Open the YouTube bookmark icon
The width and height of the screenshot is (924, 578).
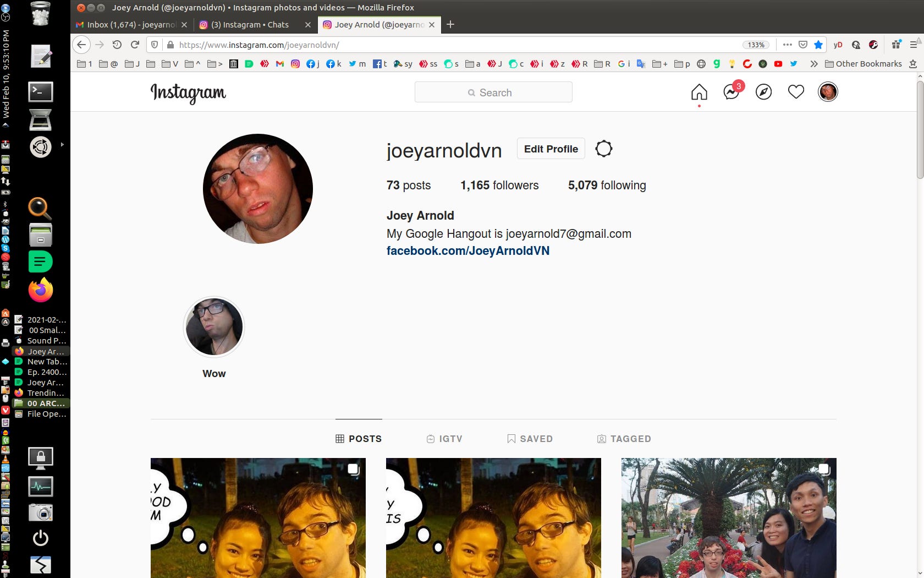[x=778, y=64]
